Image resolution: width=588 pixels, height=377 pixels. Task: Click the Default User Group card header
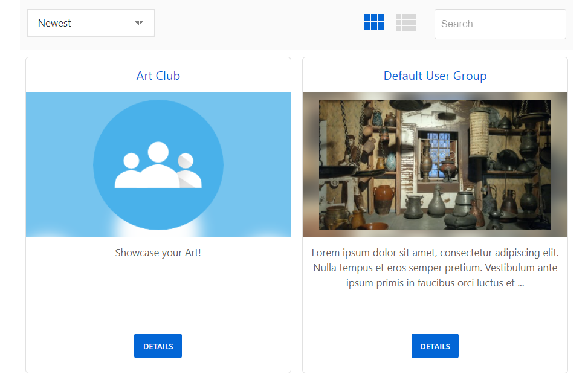pos(435,76)
